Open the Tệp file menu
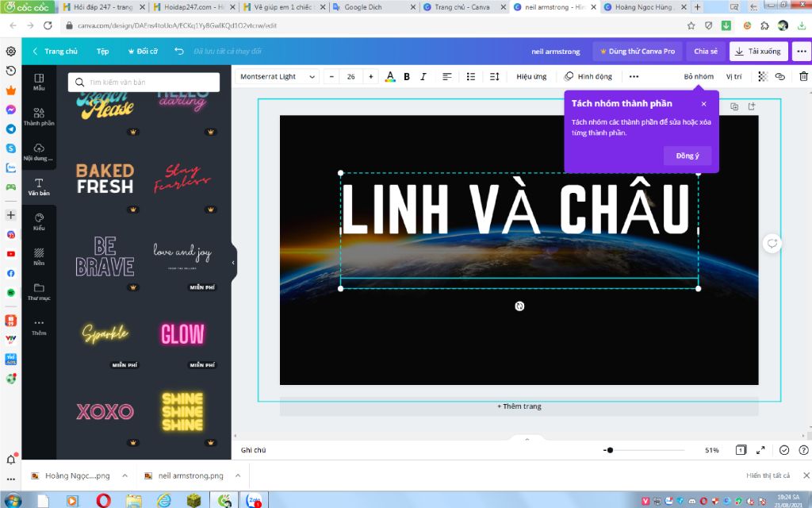 102,52
